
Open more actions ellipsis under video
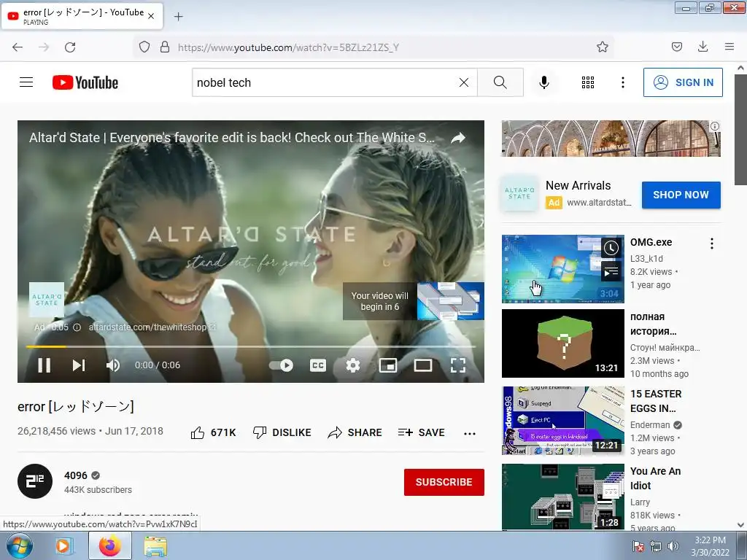(x=470, y=433)
